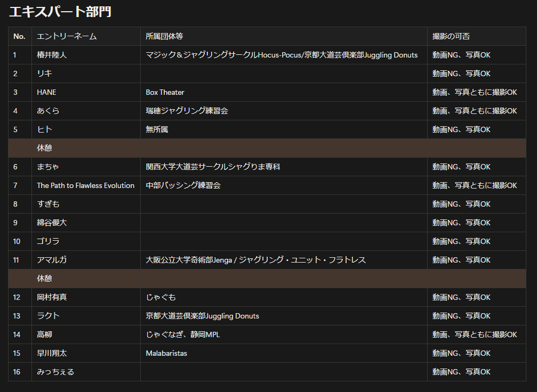
Task: Click 動画NG、写真OK in 早川翔太's row
Action: point(461,353)
